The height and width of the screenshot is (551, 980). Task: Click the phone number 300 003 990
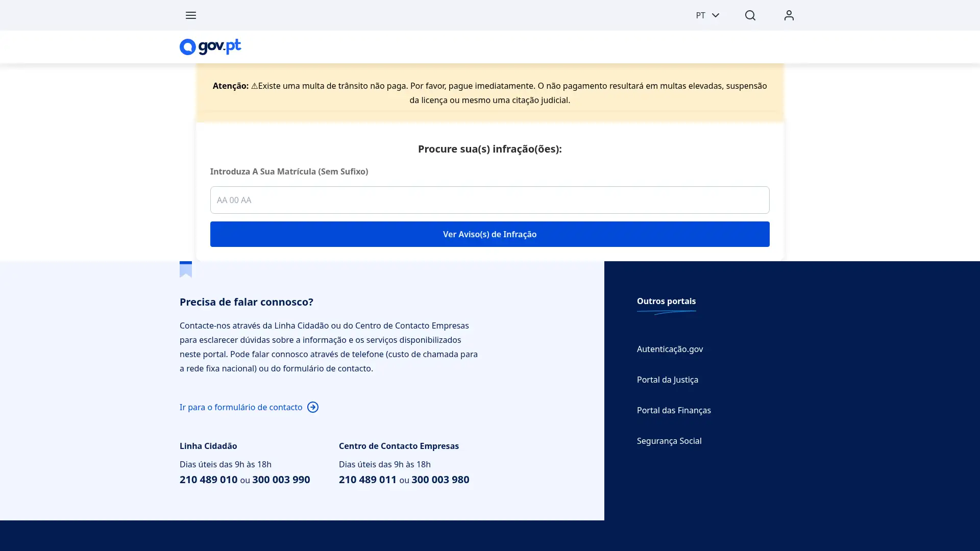click(280, 480)
